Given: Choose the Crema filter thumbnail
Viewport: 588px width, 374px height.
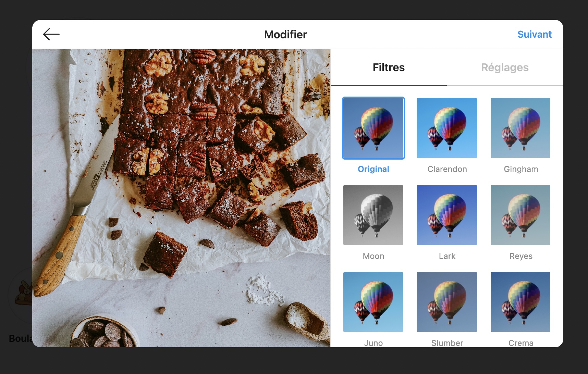Looking at the screenshot, I should point(520,302).
